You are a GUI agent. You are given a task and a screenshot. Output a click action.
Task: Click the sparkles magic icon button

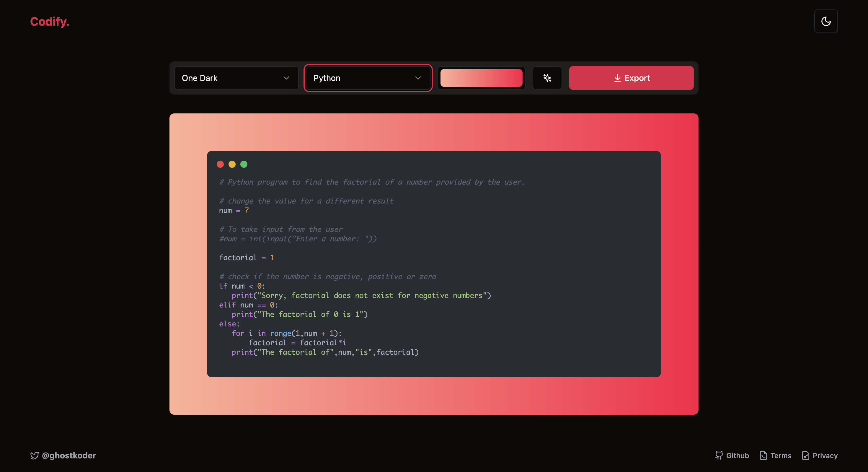[547, 78]
